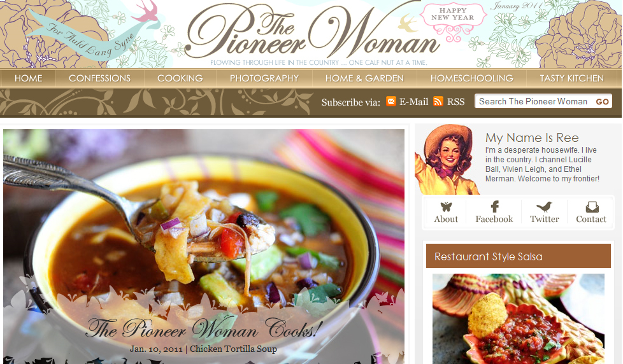Viewport: 623px width, 364px height.
Task: Open the About butterfly icon
Action: [x=446, y=207]
